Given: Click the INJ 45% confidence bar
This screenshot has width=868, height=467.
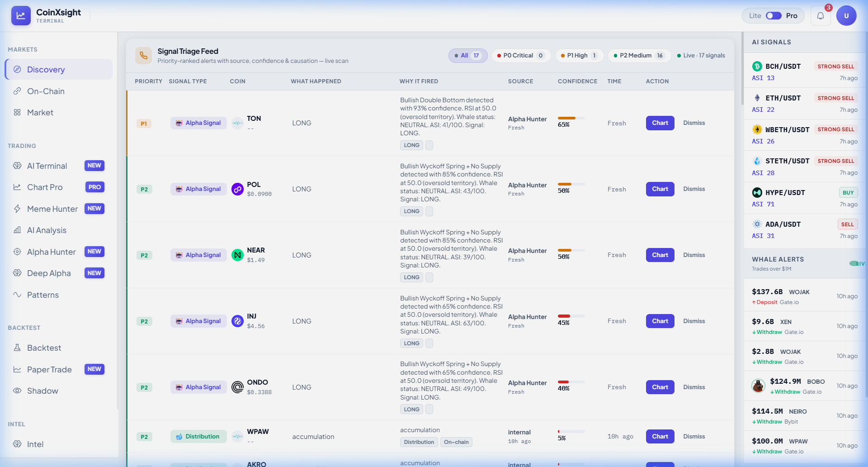Looking at the screenshot, I should coord(571,316).
